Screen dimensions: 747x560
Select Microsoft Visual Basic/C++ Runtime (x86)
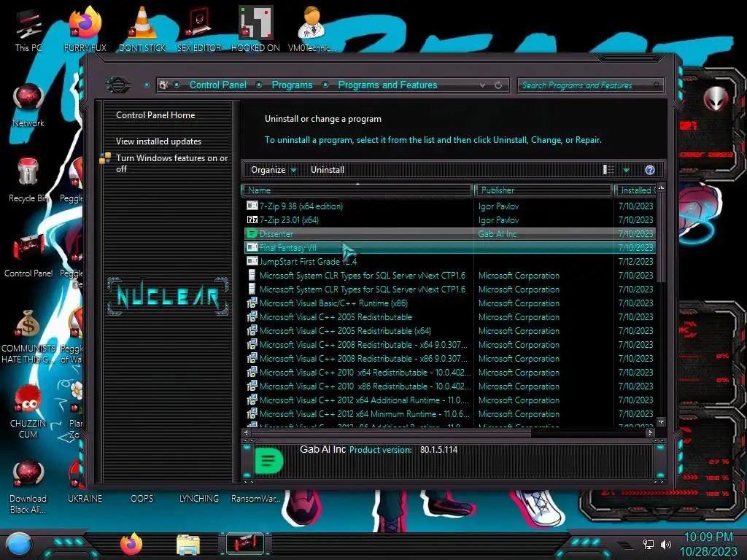click(450, 303)
